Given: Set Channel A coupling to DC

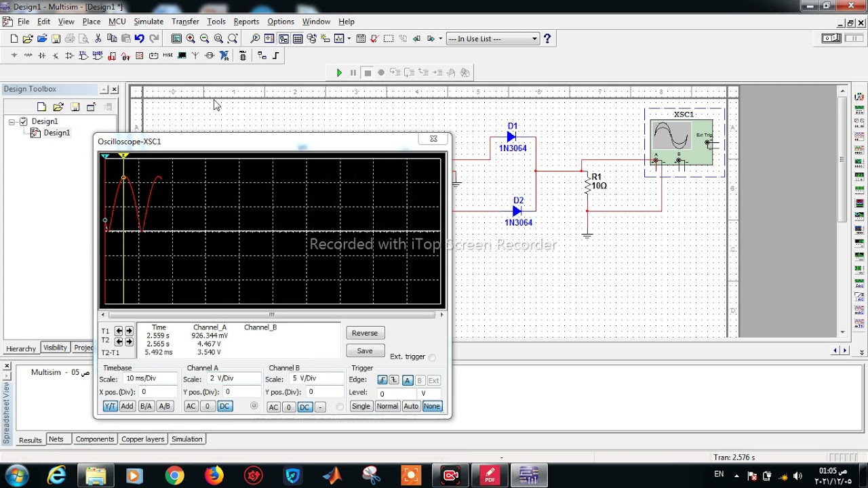Looking at the screenshot, I should pyautogui.click(x=224, y=406).
